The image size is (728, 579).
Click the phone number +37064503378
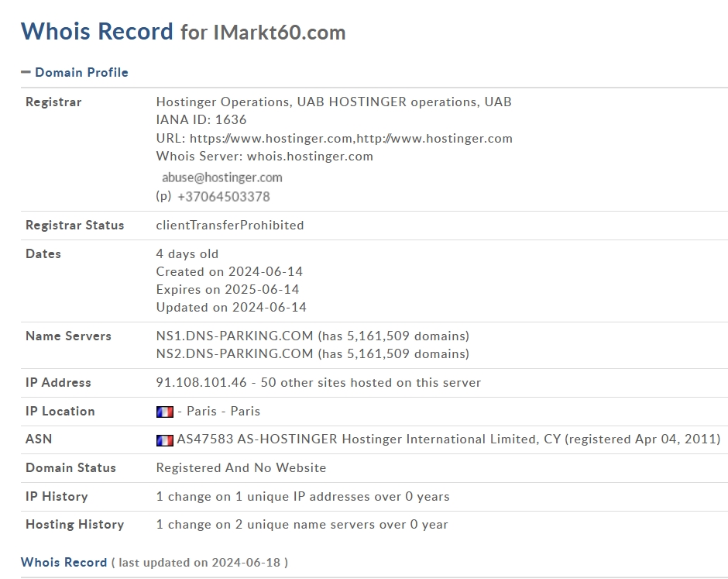[x=223, y=197]
